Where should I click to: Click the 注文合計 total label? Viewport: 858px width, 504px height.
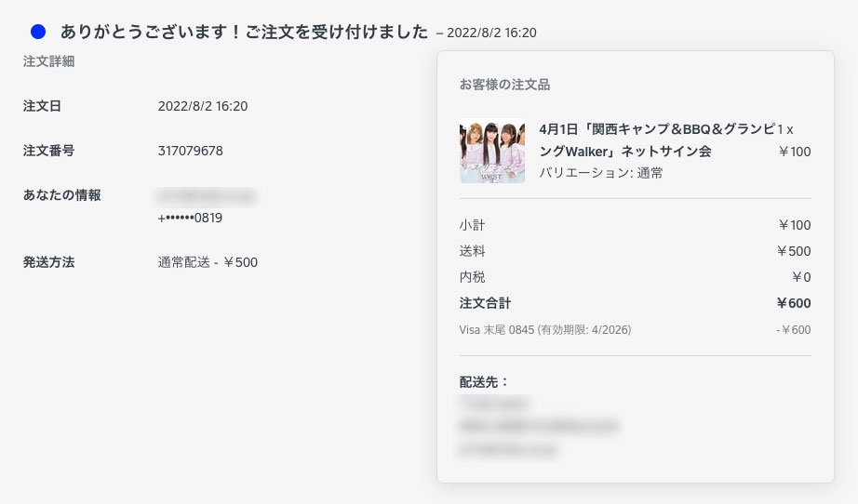485,303
